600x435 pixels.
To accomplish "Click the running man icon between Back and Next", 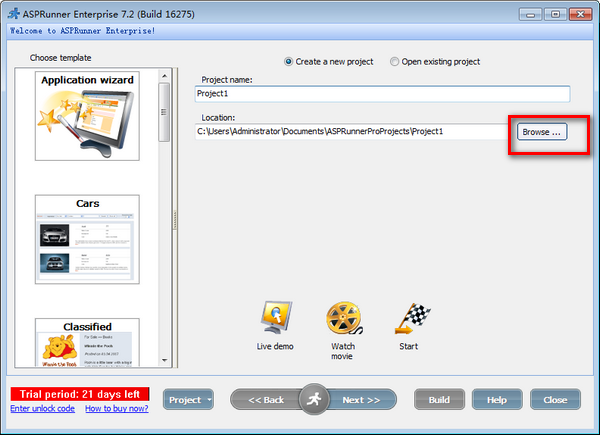I will pos(315,399).
